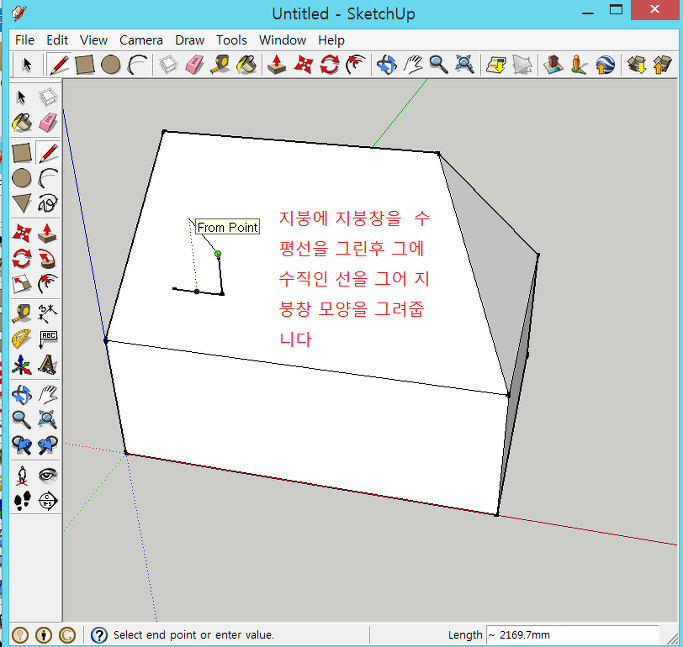Select Axes tool in left toolbar
683x647 pixels.
pos(21,365)
